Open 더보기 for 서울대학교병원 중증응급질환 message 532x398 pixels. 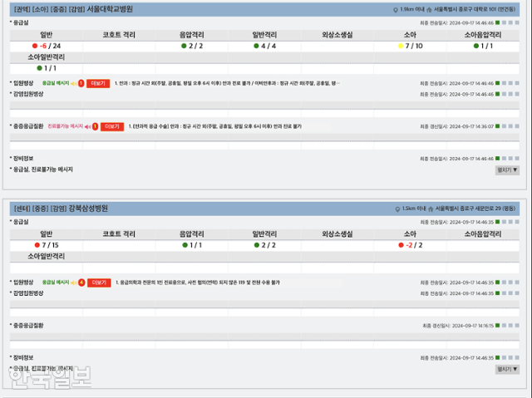pos(112,126)
